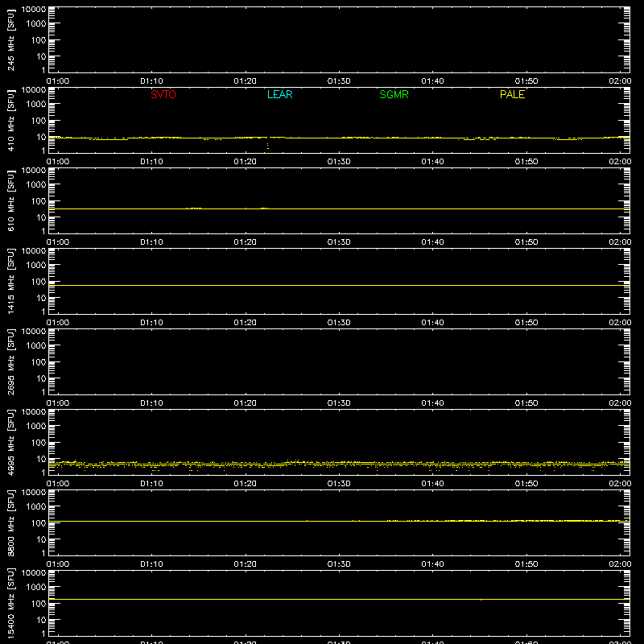Screen dimensions: 644x644
Task: Select the 410 MHz [SFU] axis title
Action: tap(10, 121)
